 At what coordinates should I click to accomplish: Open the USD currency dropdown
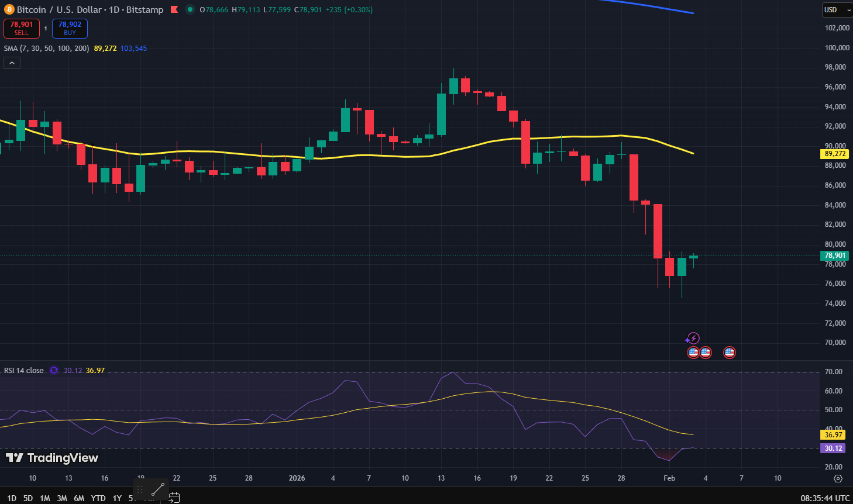pos(837,10)
